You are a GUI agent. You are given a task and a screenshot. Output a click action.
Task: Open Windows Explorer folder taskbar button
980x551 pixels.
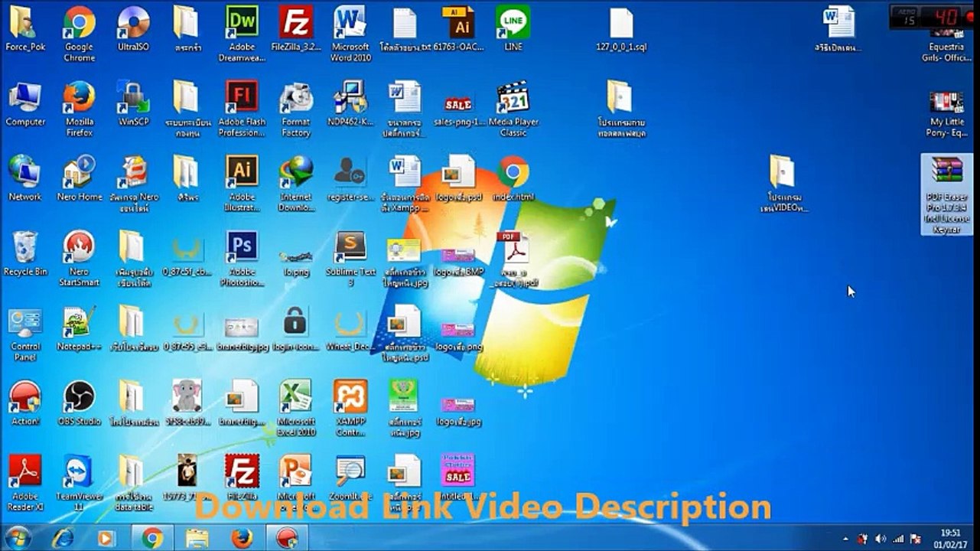tap(197, 539)
